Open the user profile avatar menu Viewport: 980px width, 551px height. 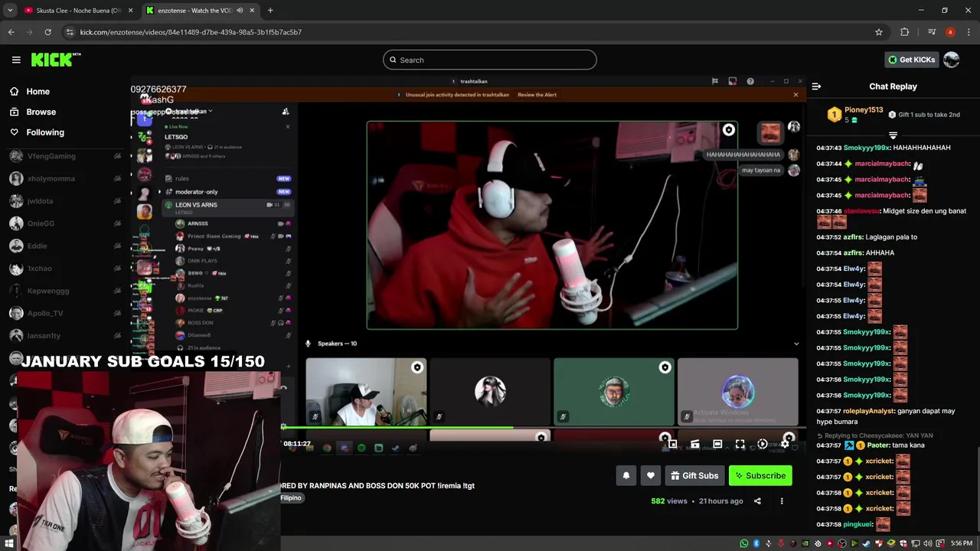coord(951,60)
